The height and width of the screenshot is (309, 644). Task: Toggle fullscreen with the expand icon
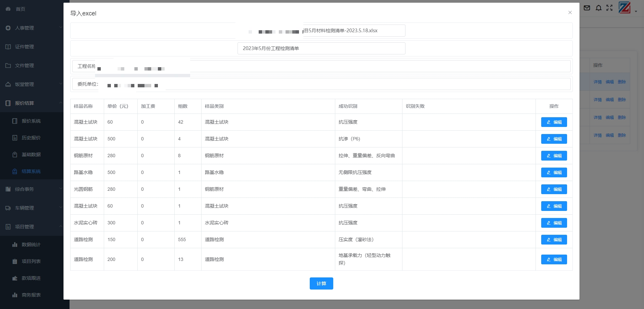[x=609, y=8]
